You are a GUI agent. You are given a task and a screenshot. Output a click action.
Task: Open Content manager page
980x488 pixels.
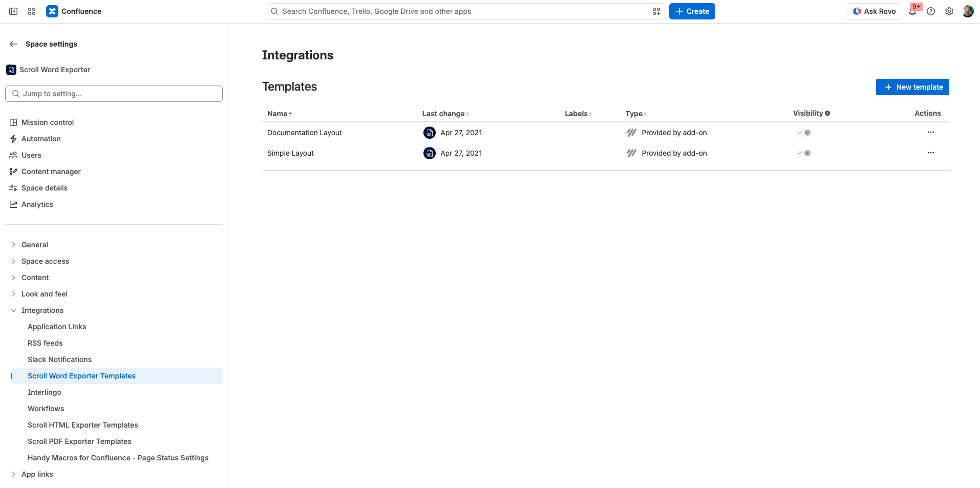[x=51, y=172]
